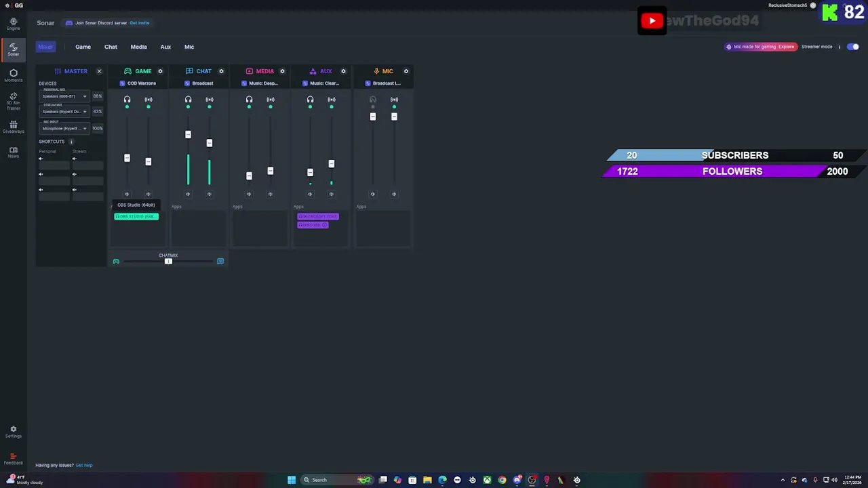Enable MIC headphones monitoring
Image resolution: width=868 pixels, height=488 pixels.
[372, 100]
